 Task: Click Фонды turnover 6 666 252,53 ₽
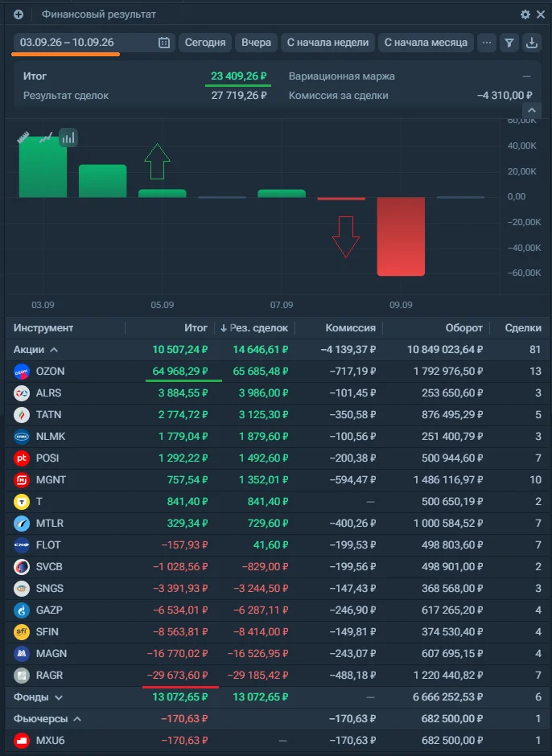pos(447,697)
